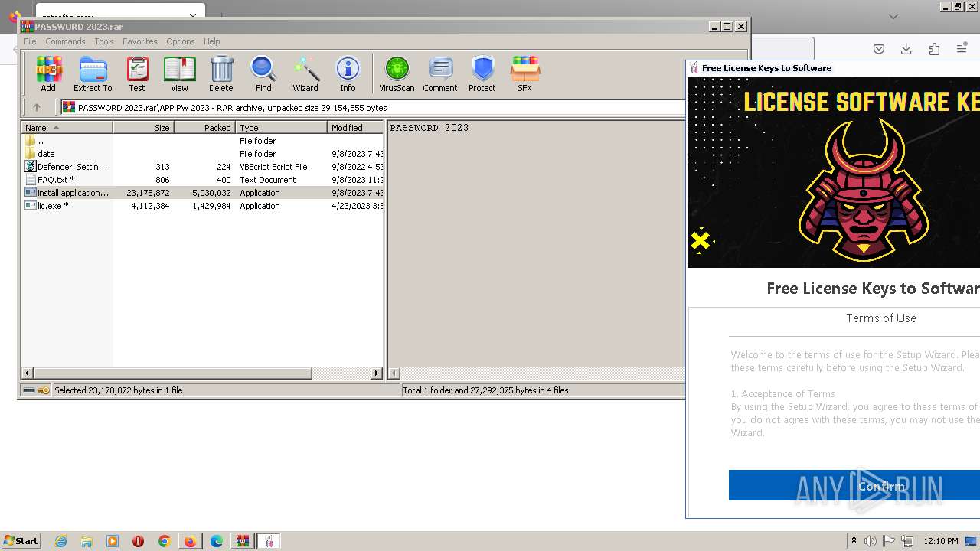980x551 pixels.
Task: Open archive Info icon
Action: [348, 74]
